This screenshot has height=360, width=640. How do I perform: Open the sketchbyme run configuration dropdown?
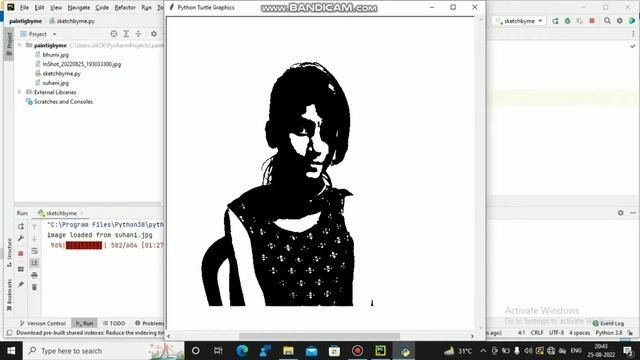(x=519, y=21)
